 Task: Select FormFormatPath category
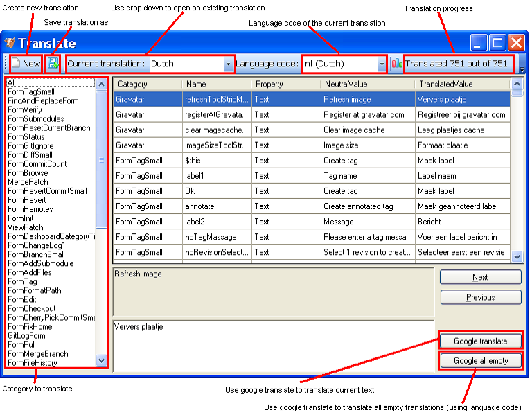pos(51,290)
